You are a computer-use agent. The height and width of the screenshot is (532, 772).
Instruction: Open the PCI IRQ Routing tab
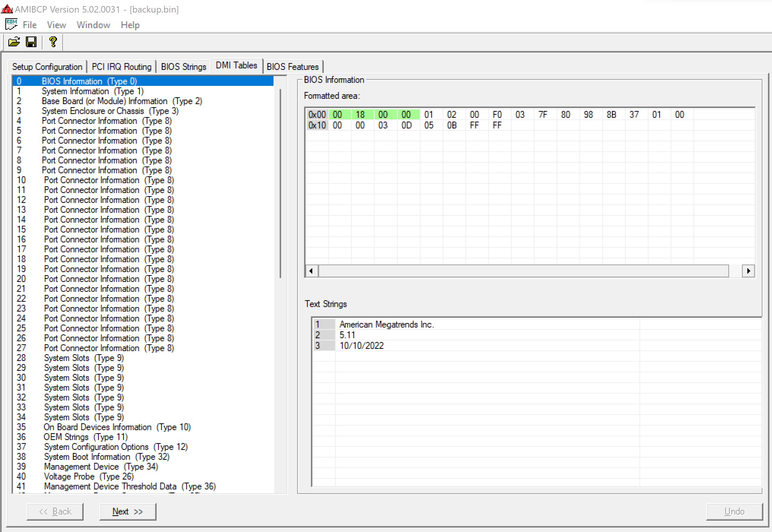(x=122, y=67)
